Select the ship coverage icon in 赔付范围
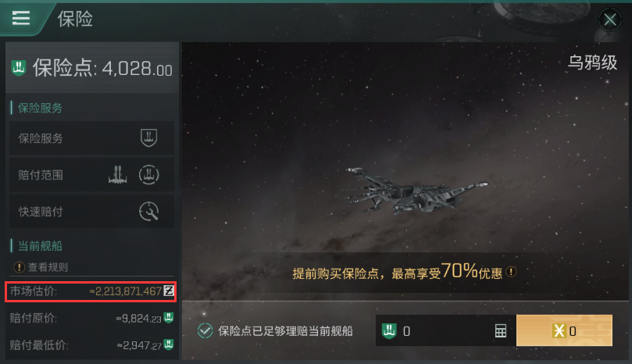This screenshot has height=364, width=632. coord(118,175)
